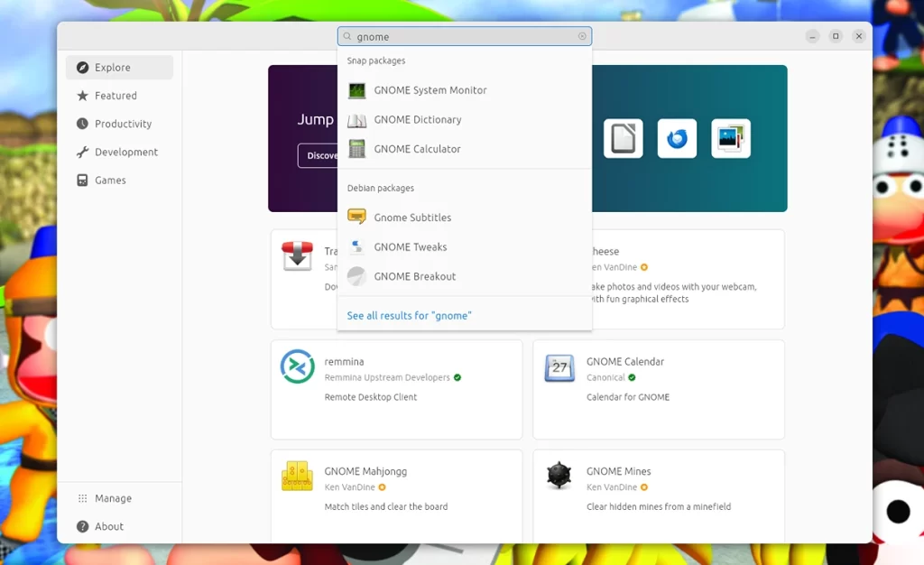Viewport: 924px width, 565px height.
Task: Select GNOME Dictionary from search results
Action: pyautogui.click(x=465, y=120)
